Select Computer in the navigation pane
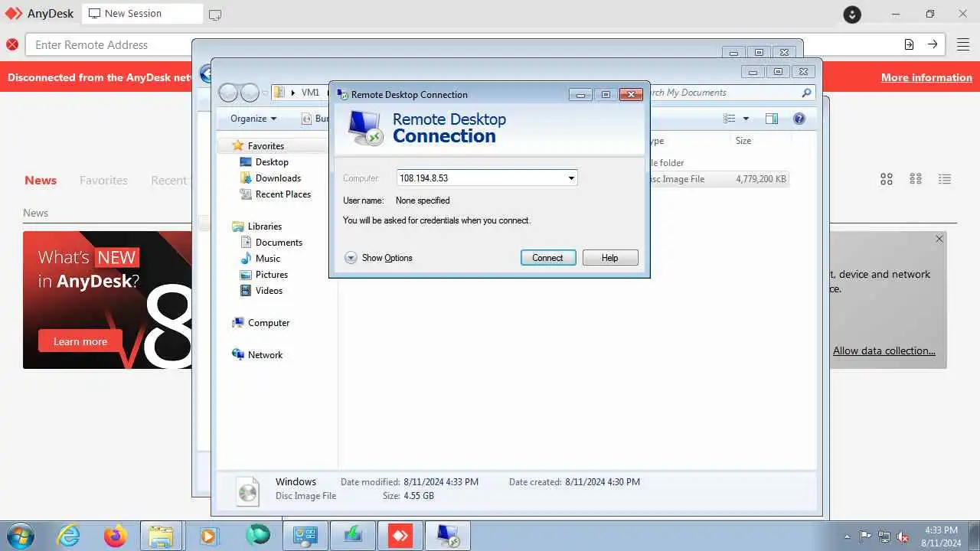Viewport: 980px width, 551px height. [269, 323]
